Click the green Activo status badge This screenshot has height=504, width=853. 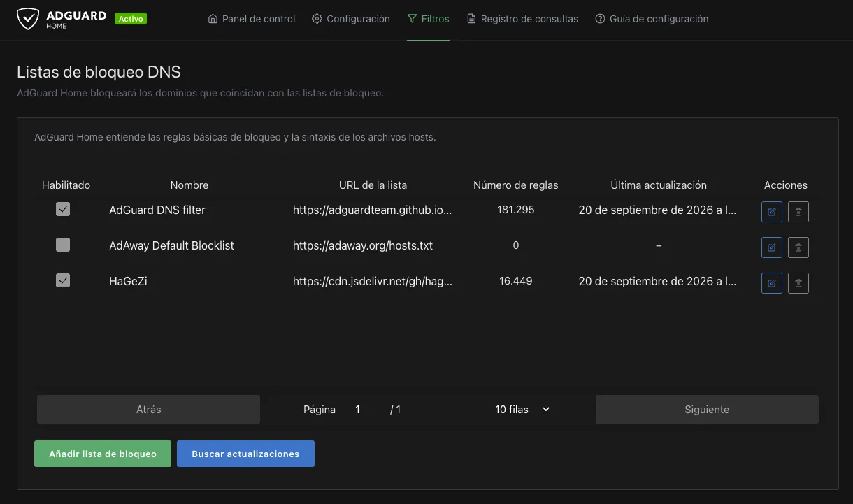(x=131, y=19)
